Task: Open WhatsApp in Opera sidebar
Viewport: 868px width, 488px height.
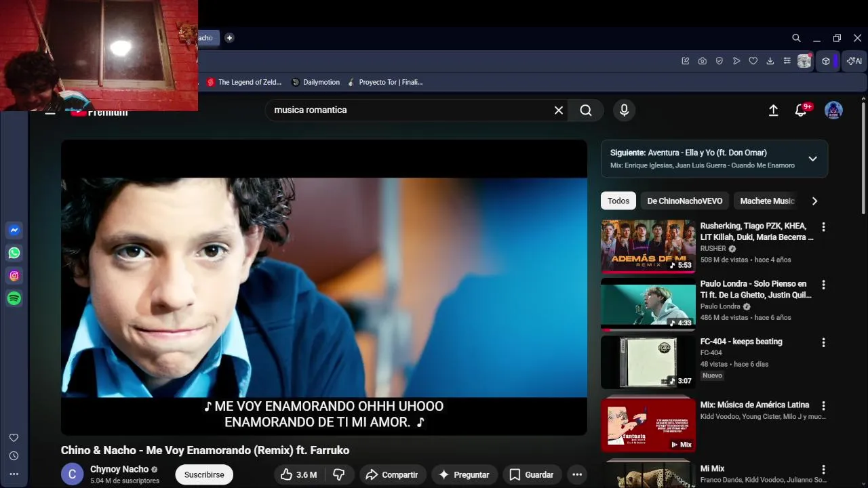Action: point(14,253)
